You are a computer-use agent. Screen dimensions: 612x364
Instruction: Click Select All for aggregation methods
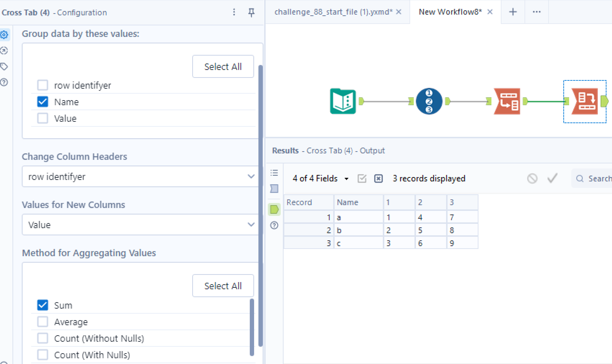pyautogui.click(x=223, y=286)
